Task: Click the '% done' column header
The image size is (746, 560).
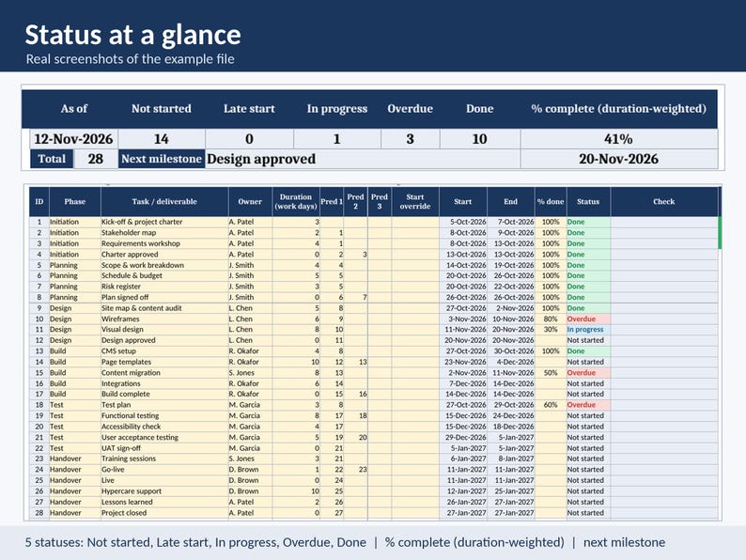Action: 551,202
